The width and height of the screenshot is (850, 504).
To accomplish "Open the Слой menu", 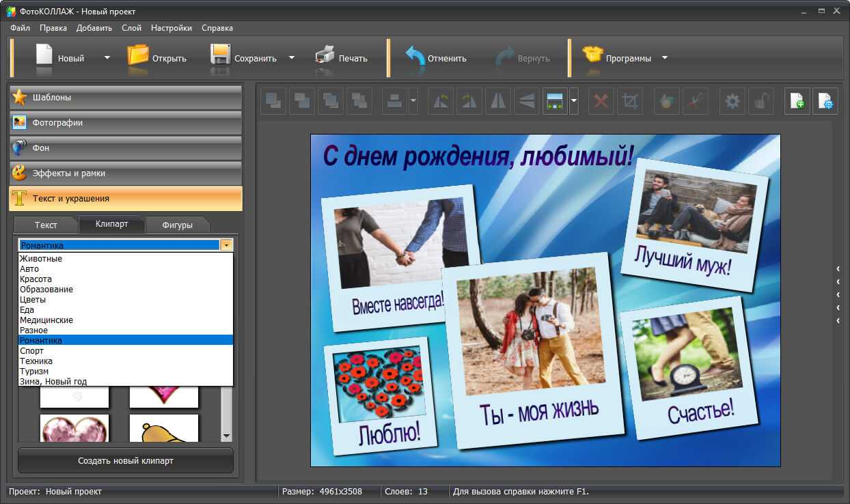I will pyautogui.click(x=131, y=28).
